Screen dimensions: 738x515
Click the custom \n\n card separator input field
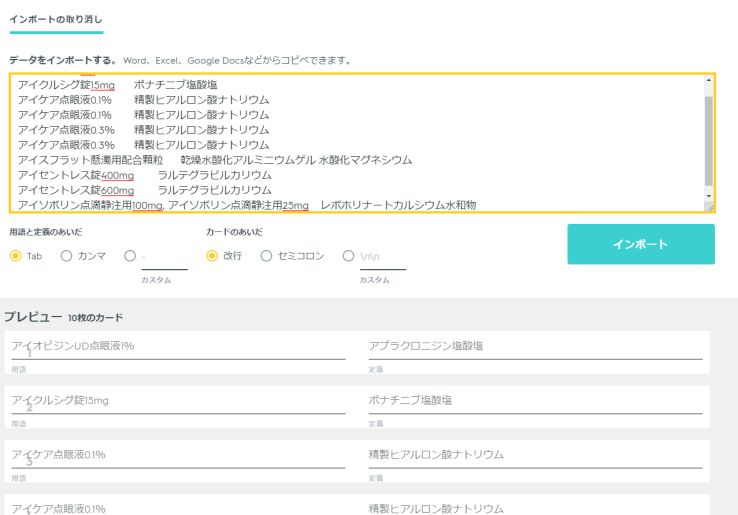[x=382, y=257]
